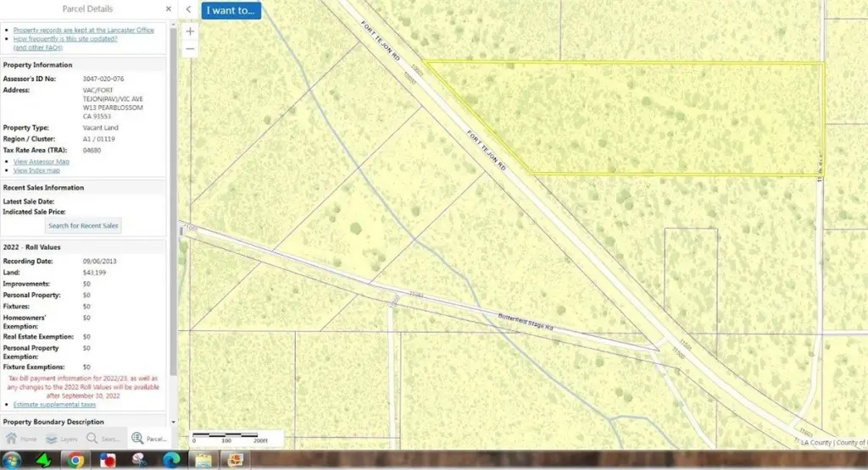
Task: Click the highlighted yellow parcel on the map
Action: 661,119
